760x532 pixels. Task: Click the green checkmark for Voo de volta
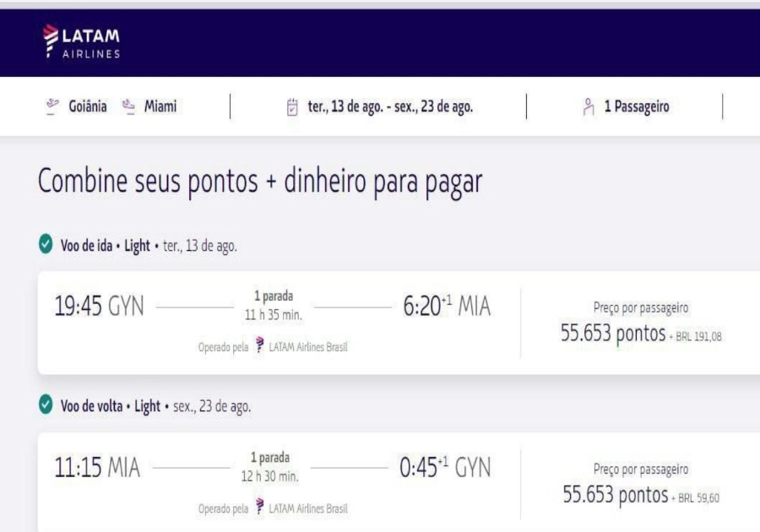(x=46, y=406)
